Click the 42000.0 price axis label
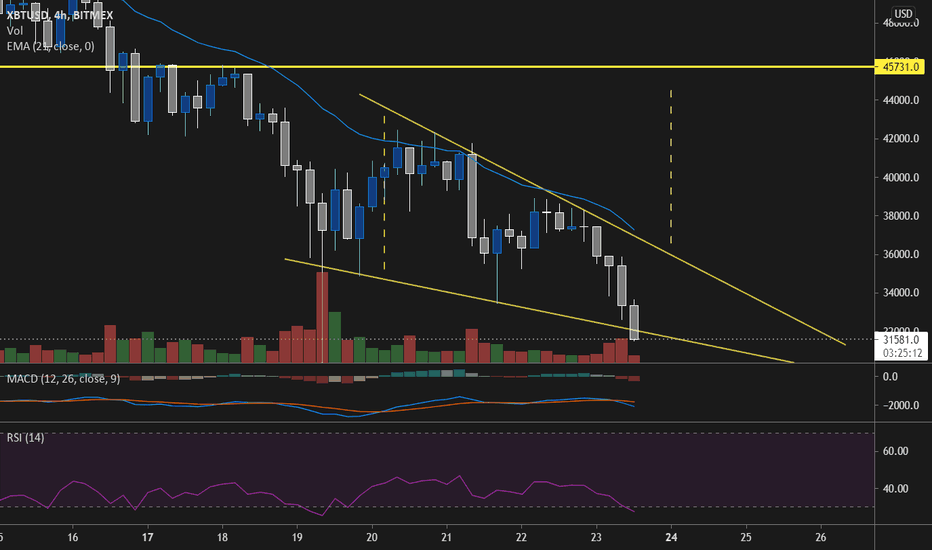This screenshot has width=932, height=550. pos(900,139)
